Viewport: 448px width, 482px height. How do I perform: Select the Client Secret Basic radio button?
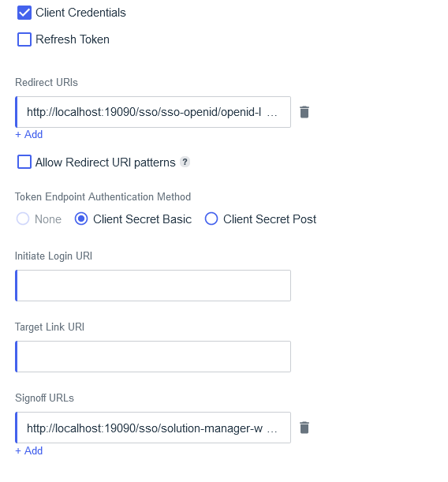(x=81, y=219)
